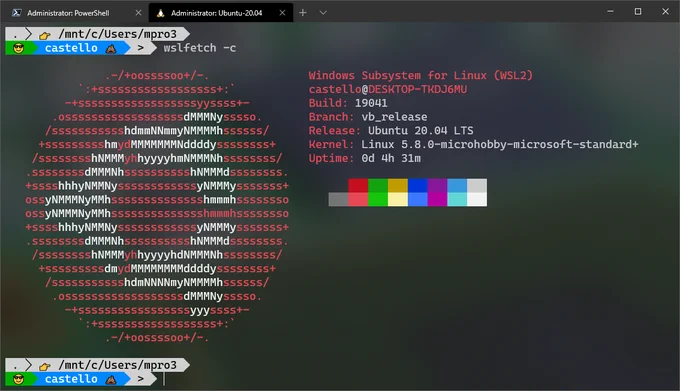Click the 'Build:' label

(x=328, y=103)
